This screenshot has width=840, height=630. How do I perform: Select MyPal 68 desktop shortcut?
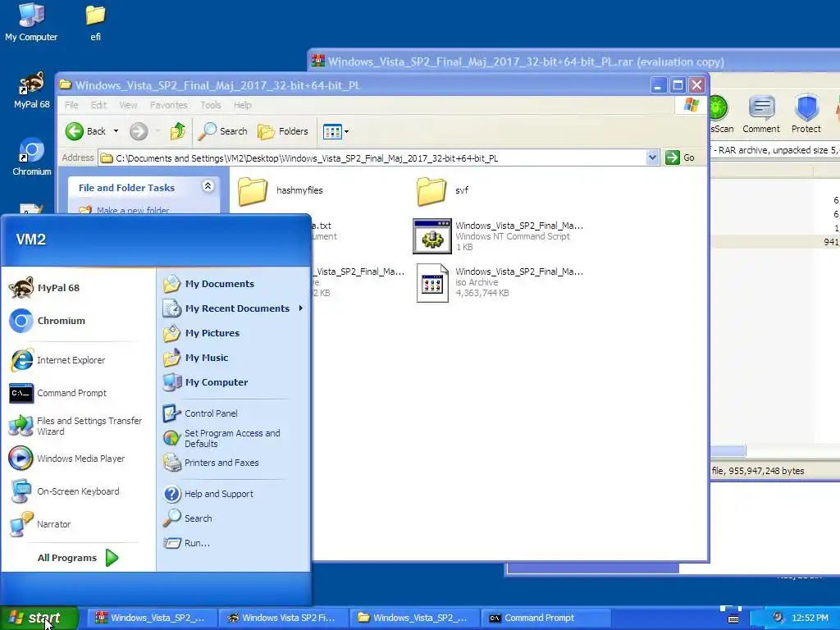32,90
